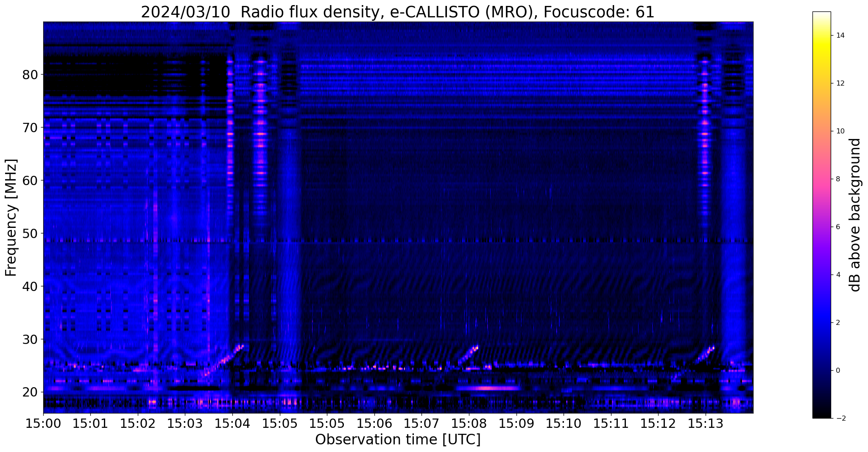Click the 80 tick on frequency axis

point(31,75)
